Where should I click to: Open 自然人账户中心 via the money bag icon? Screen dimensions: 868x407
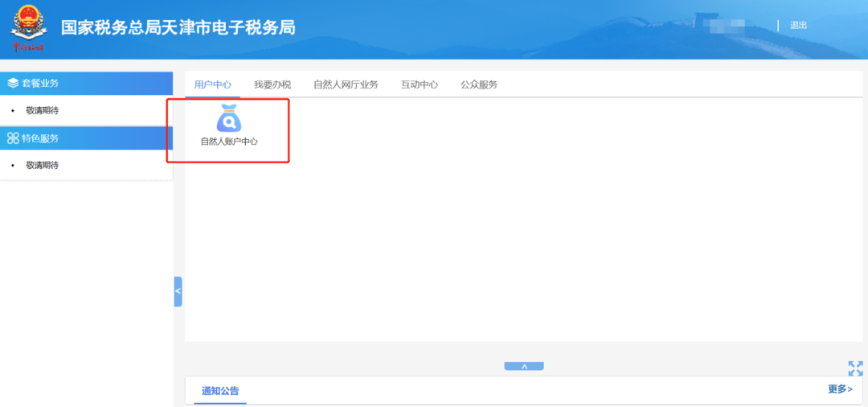(x=229, y=118)
